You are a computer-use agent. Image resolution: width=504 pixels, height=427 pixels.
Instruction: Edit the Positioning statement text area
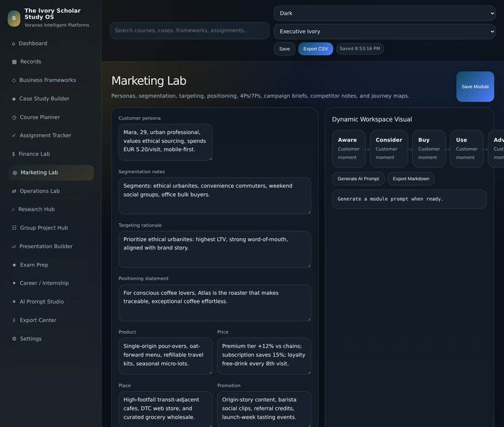215,303
